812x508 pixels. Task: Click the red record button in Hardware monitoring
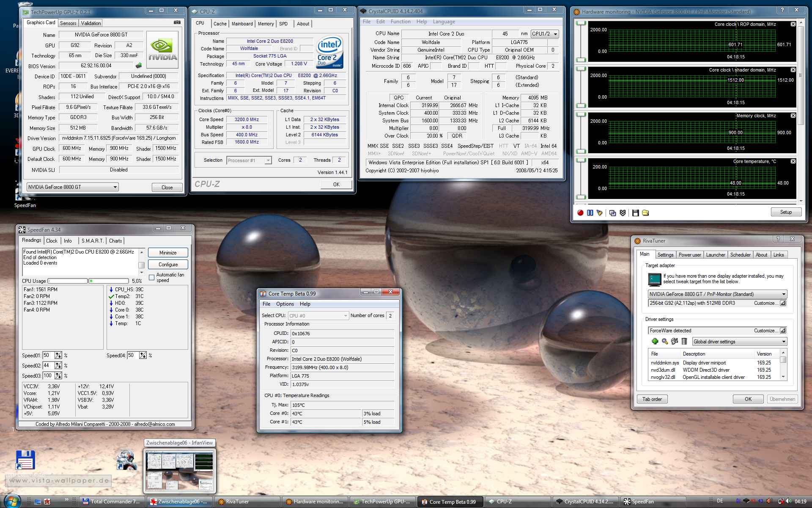(580, 213)
